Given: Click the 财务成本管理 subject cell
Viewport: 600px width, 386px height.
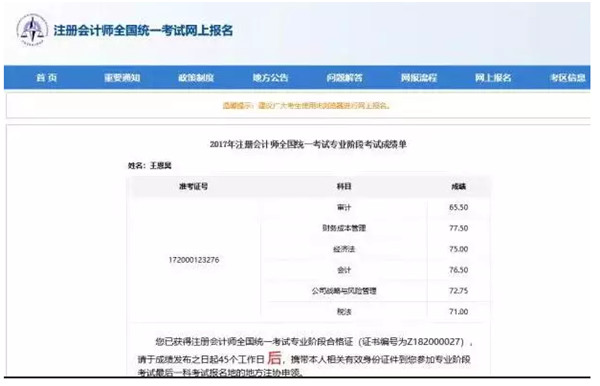Looking at the screenshot, I should pyautogui.click(x=344, y=228).
